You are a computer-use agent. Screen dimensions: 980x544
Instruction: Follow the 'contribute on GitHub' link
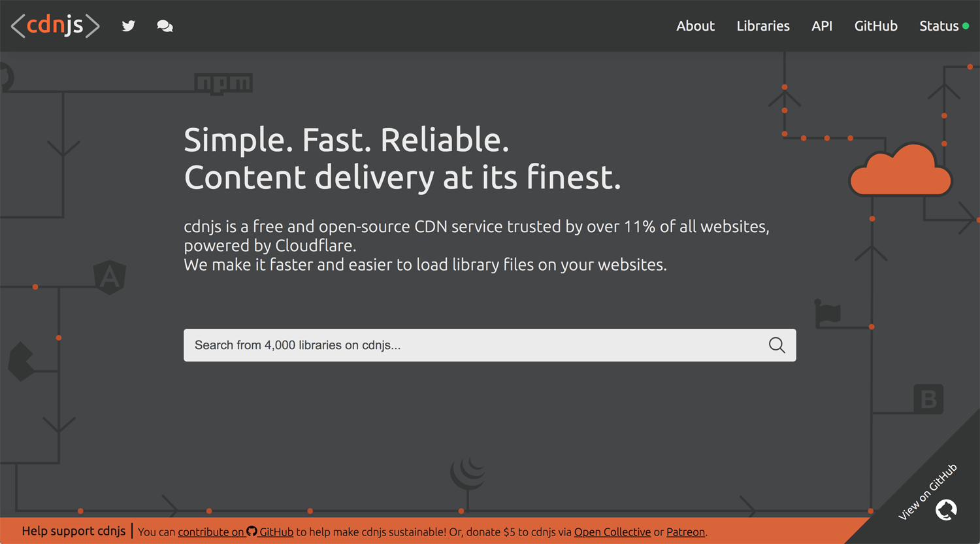coord(235,532)
